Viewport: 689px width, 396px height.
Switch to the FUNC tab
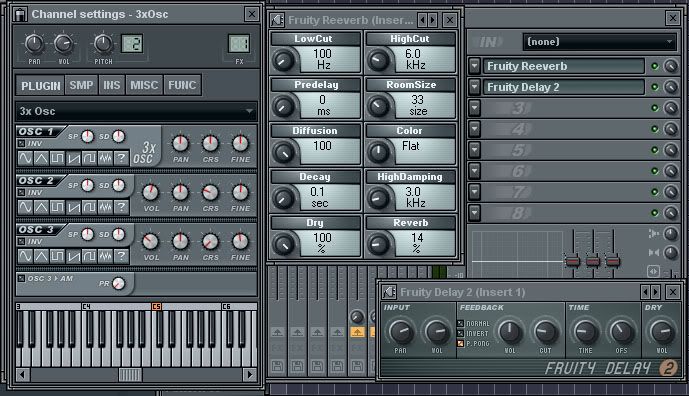182,85
